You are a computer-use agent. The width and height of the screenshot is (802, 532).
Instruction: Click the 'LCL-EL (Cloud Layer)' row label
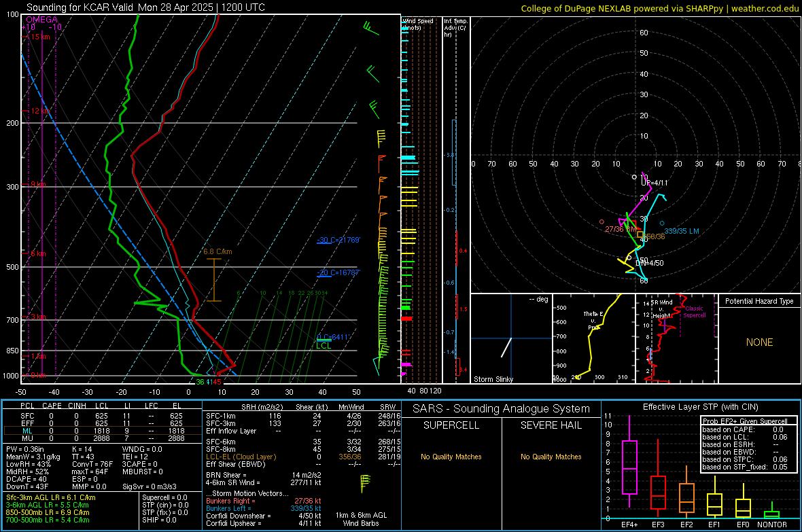241,457
